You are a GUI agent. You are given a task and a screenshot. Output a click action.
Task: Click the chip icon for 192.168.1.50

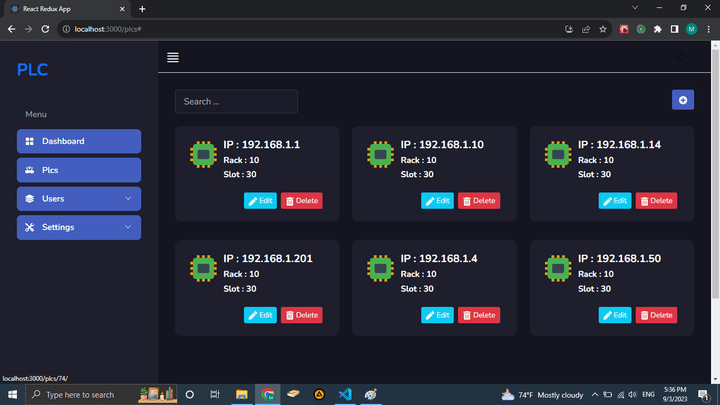click(x=558, y=268)
